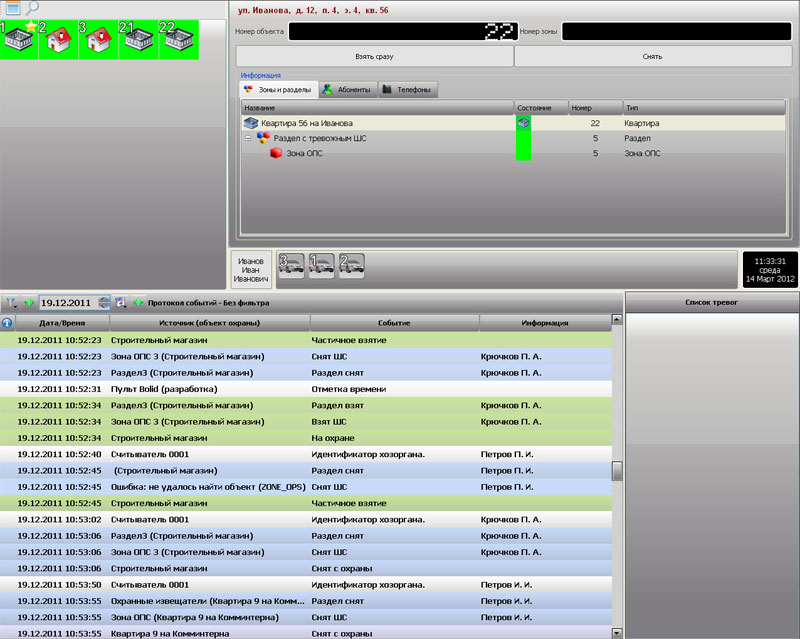Select patrol car number 2

[350, 266]
